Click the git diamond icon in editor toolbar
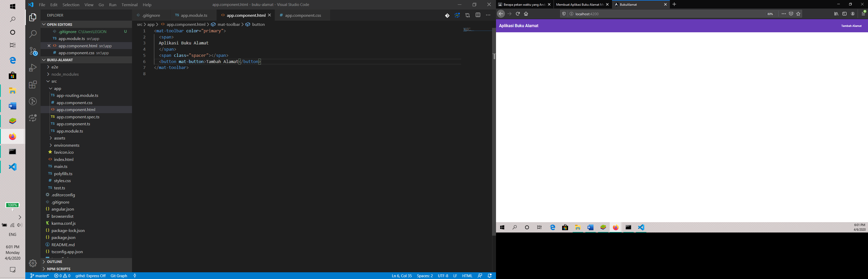The width and height of the screenshot is (868, 279). click(447, 16)
